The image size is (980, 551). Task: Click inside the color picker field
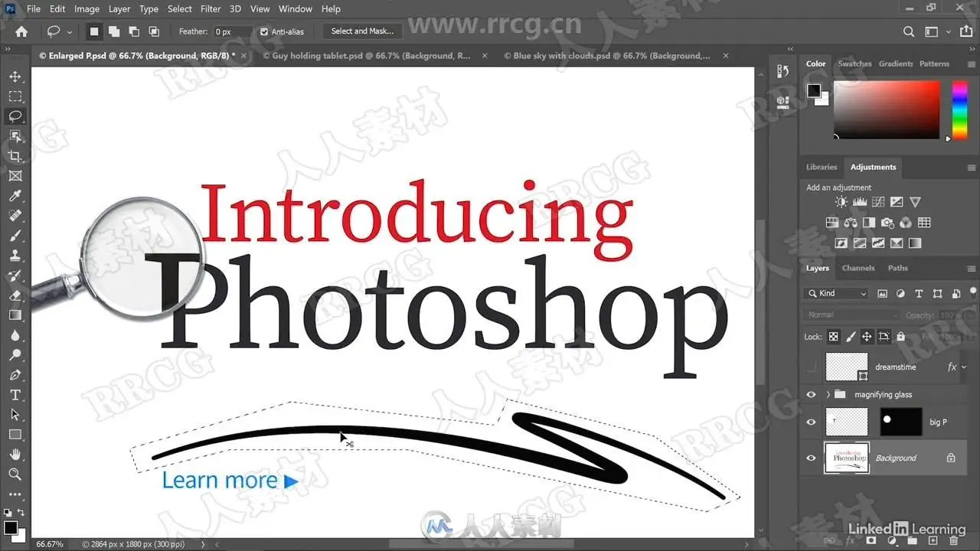887,110
